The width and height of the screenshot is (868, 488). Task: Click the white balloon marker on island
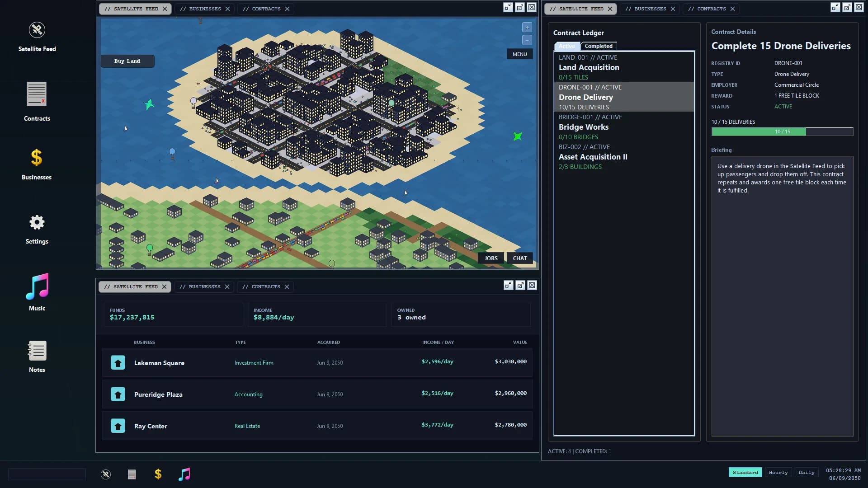point(193,102)
